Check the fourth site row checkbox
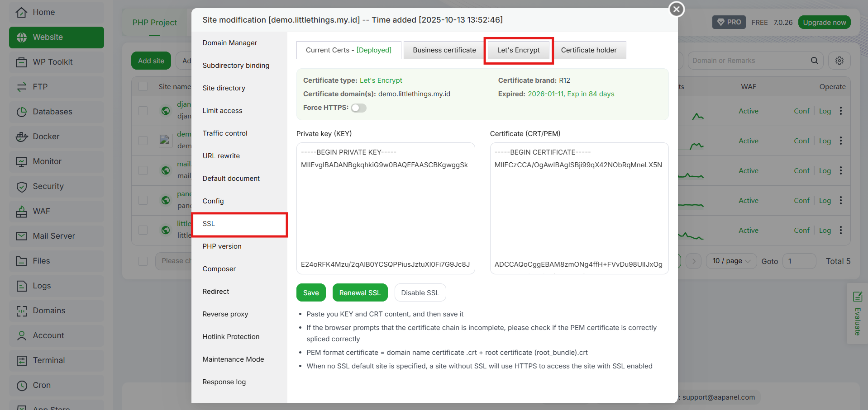This screenshot has width=868, height=410. 143,200
